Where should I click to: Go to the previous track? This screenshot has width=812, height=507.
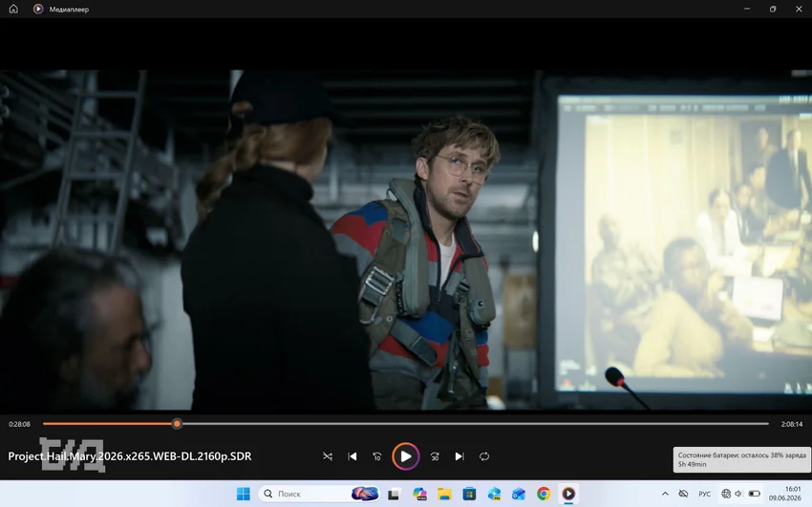[353, 456]
